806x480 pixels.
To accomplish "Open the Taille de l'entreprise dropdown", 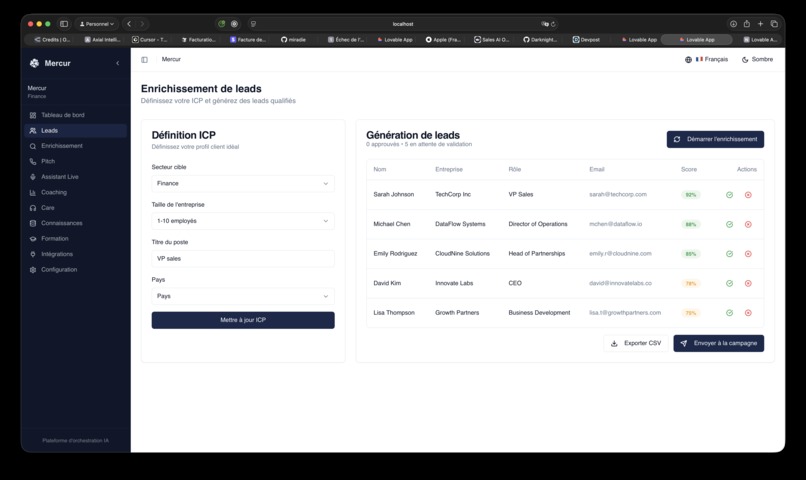I will (243, 221).
